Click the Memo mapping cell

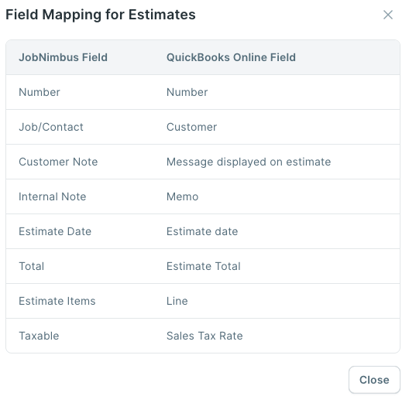(182, 197)
